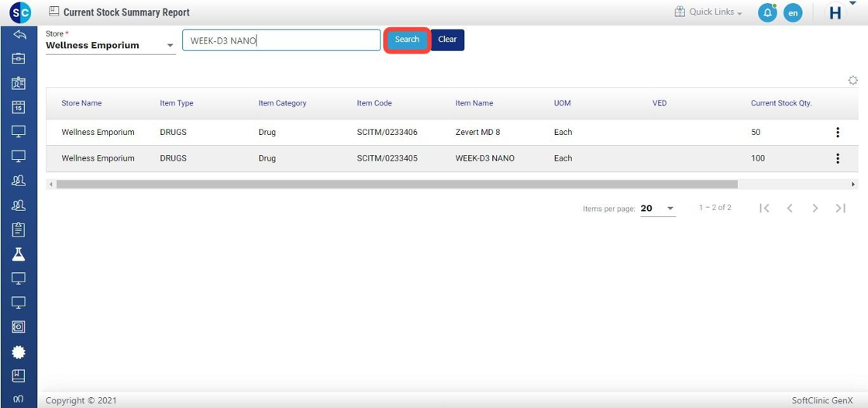The height and width of the screenshot is (408, 868).
Task: Click the notification bell icon
Action: [x=766, y=13]
